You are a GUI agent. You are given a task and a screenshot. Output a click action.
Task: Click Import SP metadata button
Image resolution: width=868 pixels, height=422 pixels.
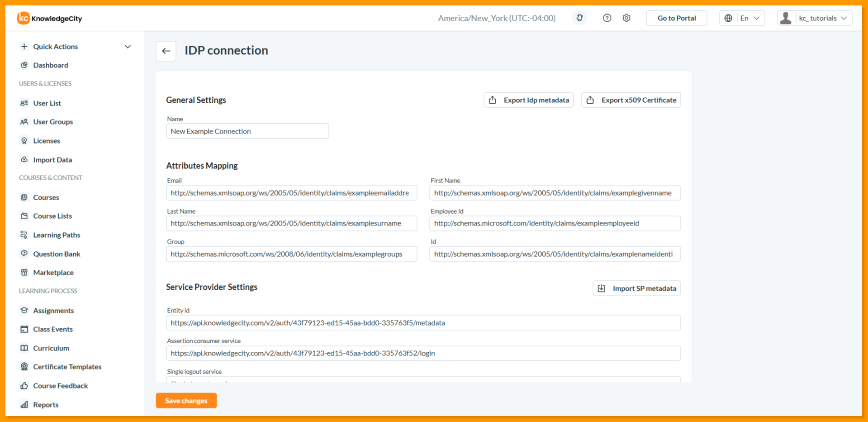(637, 288)
